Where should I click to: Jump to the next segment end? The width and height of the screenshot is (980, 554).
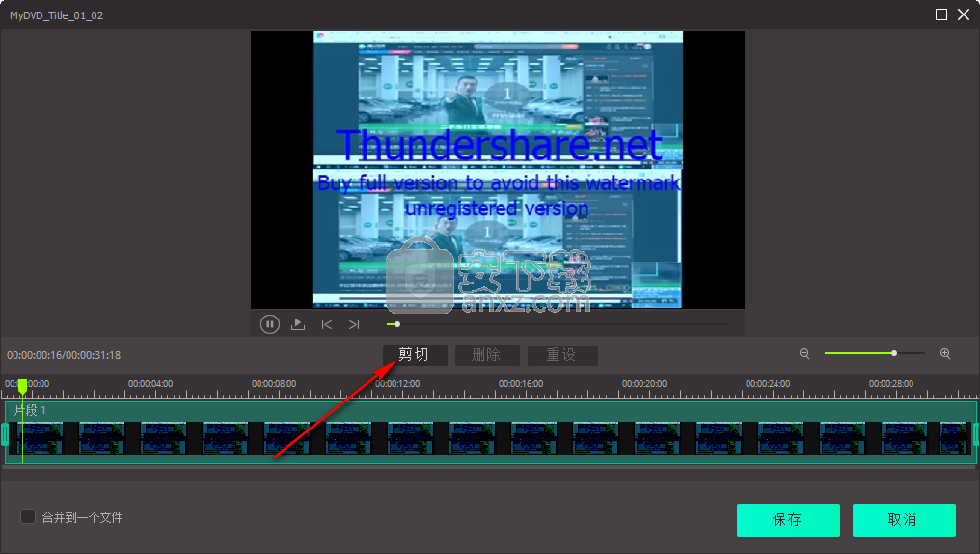354,324
